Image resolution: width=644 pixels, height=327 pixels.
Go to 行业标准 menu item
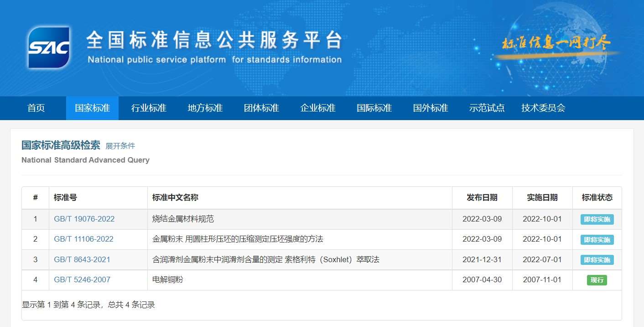[x=149, y=108]
